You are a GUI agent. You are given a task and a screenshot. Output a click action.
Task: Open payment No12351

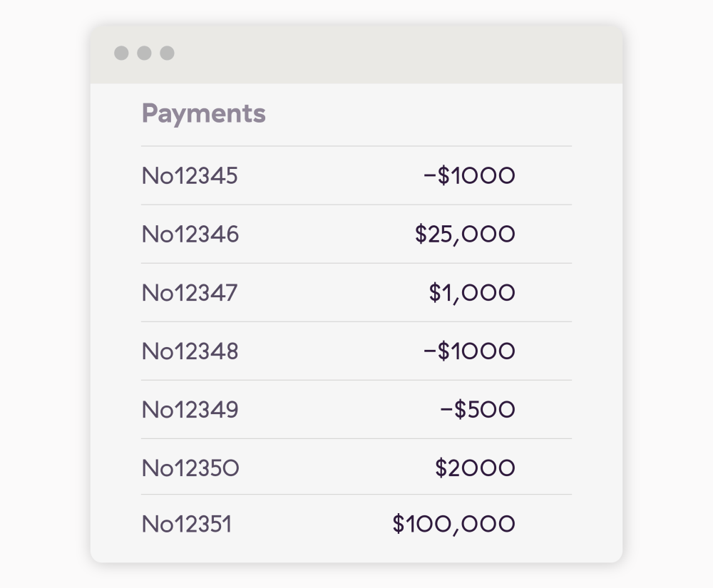(356, 524)
